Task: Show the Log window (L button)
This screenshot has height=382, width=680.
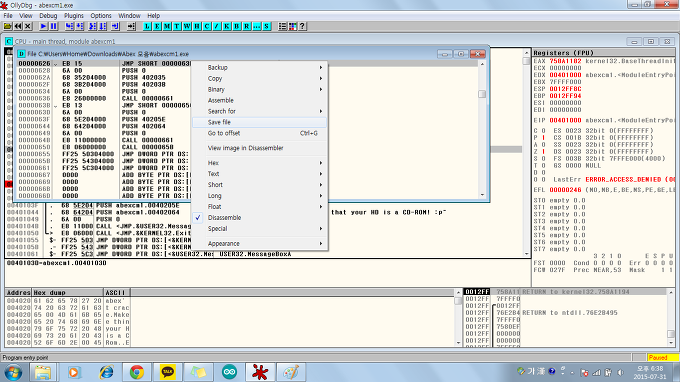Action: (x=147, y=26)
